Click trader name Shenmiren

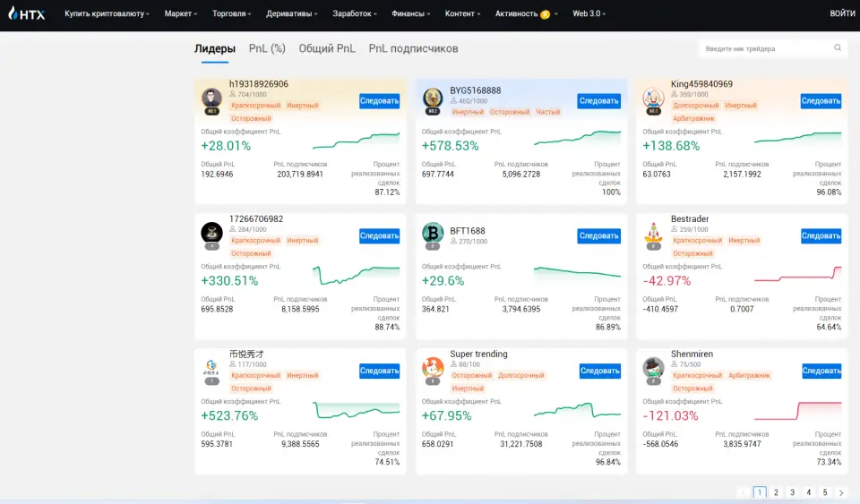click(692, 354)
